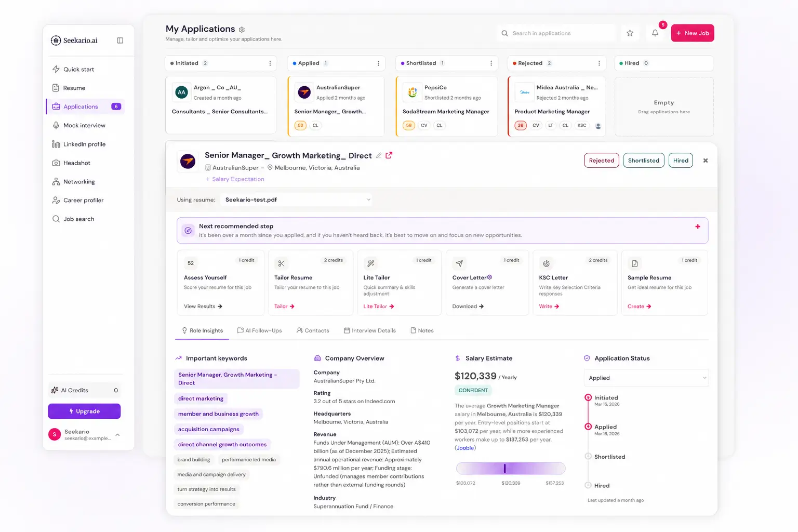Open Application Status dropdown showing Applied
This screenshot has height=532, width=798.
pyautogui.click(x=646, y=378)
